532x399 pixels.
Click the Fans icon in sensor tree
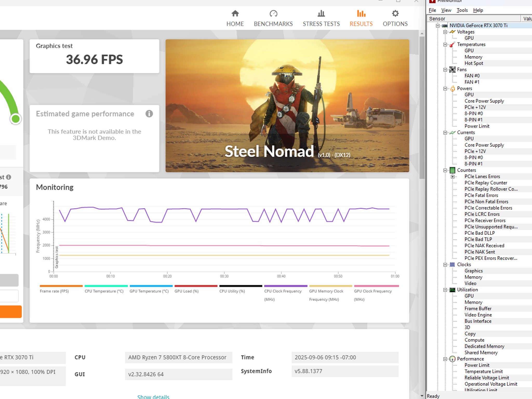coord(452,70)
